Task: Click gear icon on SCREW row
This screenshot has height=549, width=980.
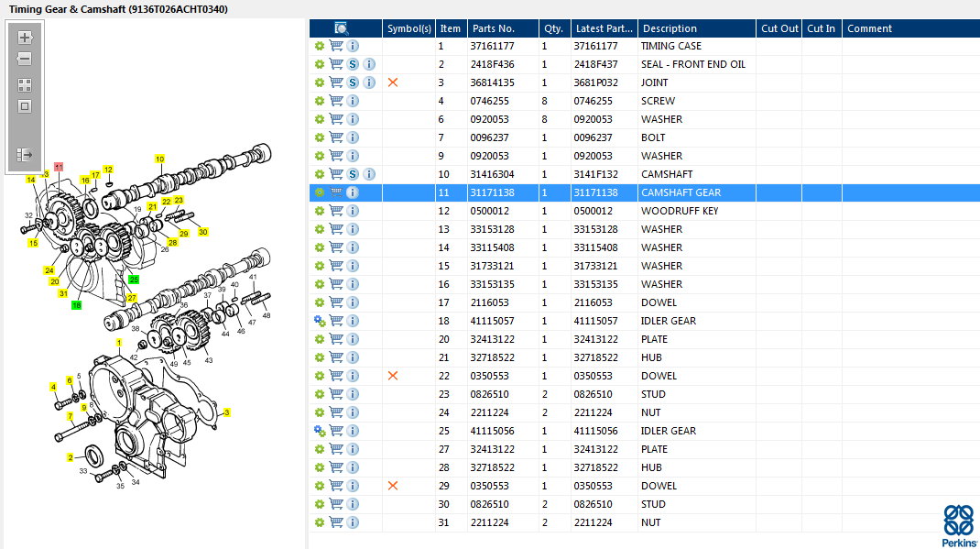Action: point(320,101)
